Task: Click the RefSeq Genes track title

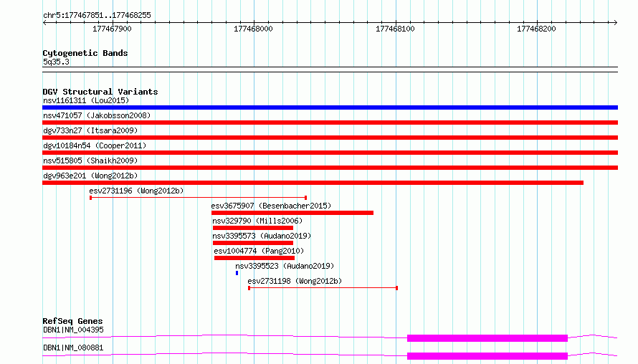Action: (72, 321)
